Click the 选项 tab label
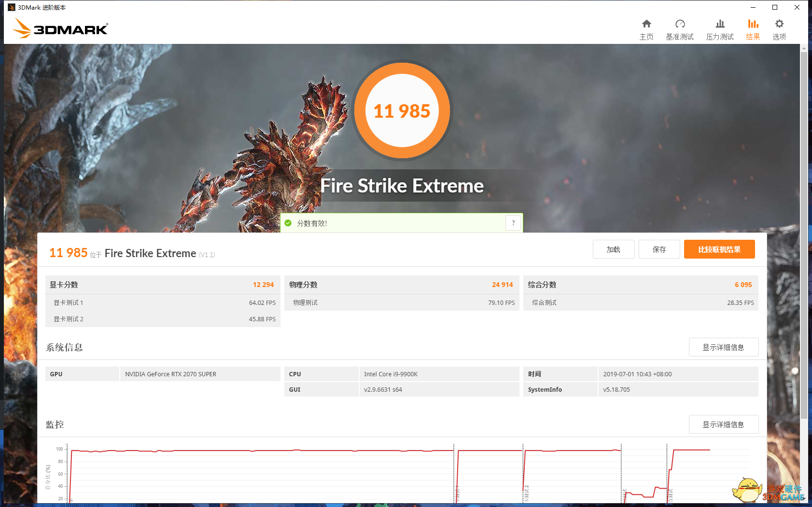The width and height of the screenshot is (812, 507). click(x=779, y=37)
